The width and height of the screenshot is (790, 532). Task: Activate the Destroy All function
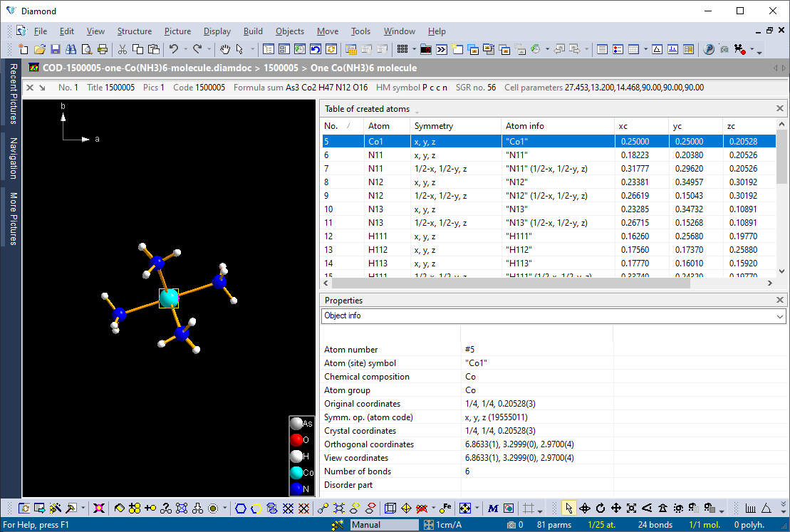point(99,508)
